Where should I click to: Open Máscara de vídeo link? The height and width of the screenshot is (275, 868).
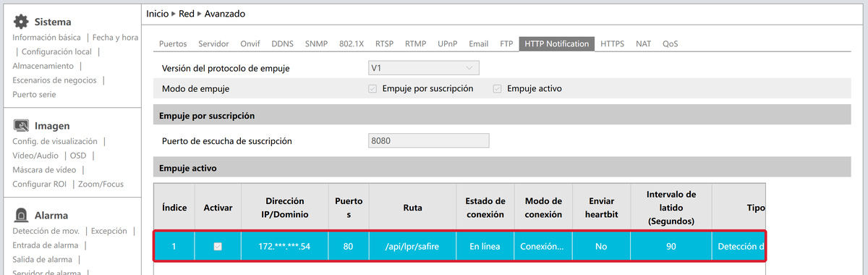tap(44, 170)
